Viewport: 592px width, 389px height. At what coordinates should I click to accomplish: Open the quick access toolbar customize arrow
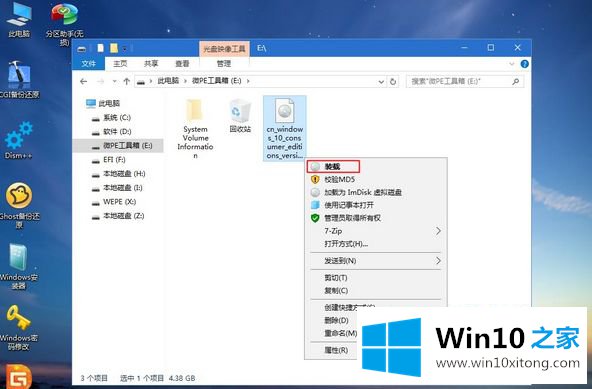(x=125, y=48)
